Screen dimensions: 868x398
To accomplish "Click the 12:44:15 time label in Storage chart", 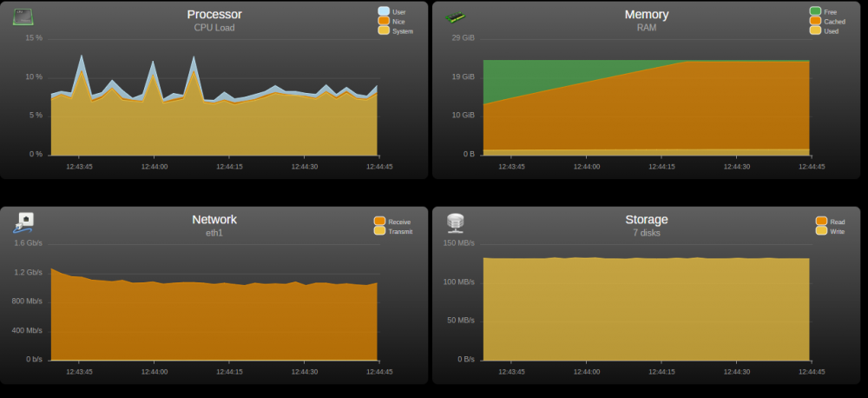I will (661, 372).
